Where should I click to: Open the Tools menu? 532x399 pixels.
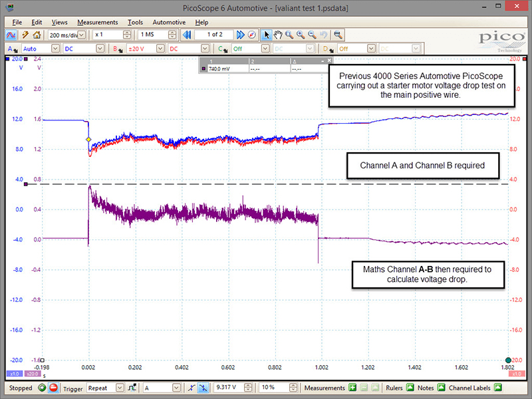click(x=135, y=23)
